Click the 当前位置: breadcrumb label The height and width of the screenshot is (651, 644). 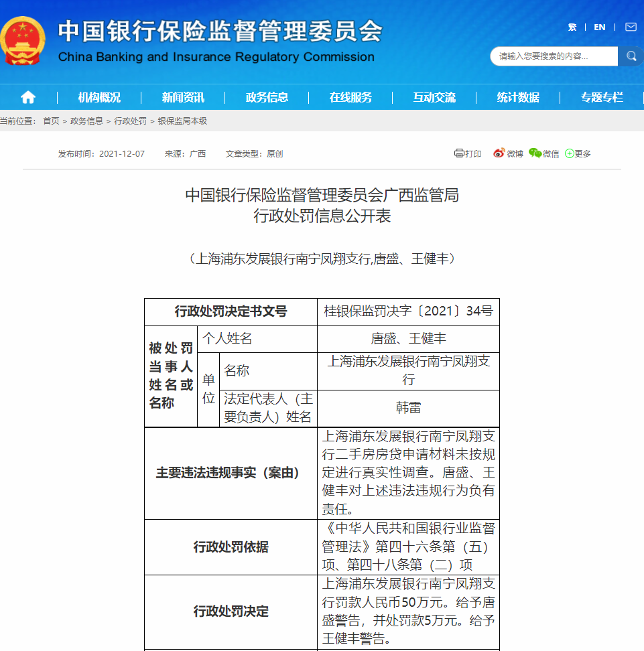[x=18, y=121]
